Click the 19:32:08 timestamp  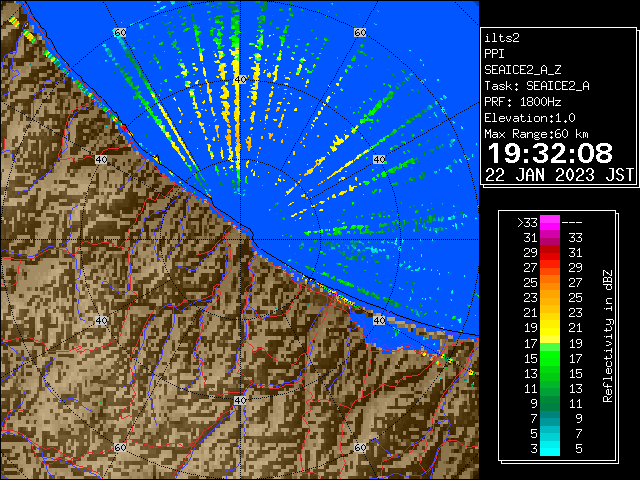[550, 153]
